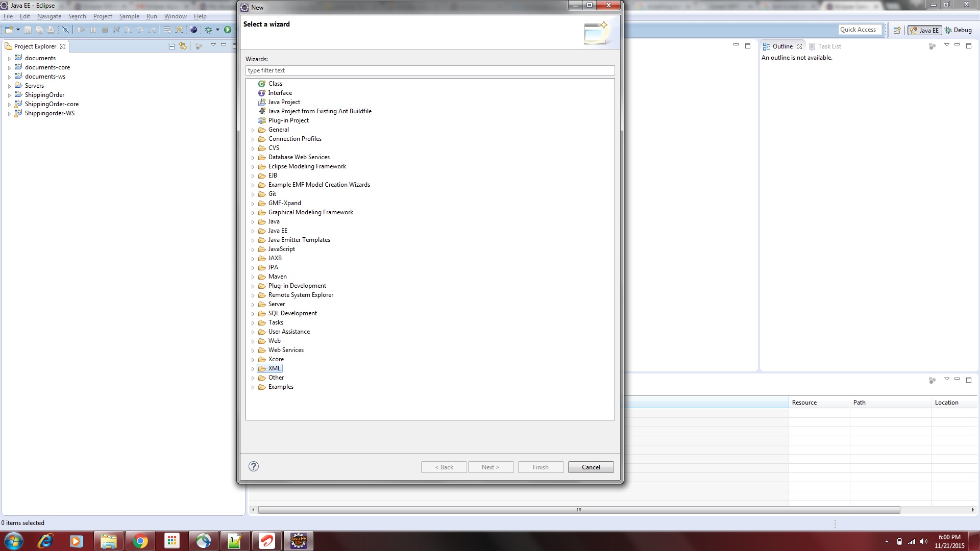Select the Outline tab

tap(782, 46)
